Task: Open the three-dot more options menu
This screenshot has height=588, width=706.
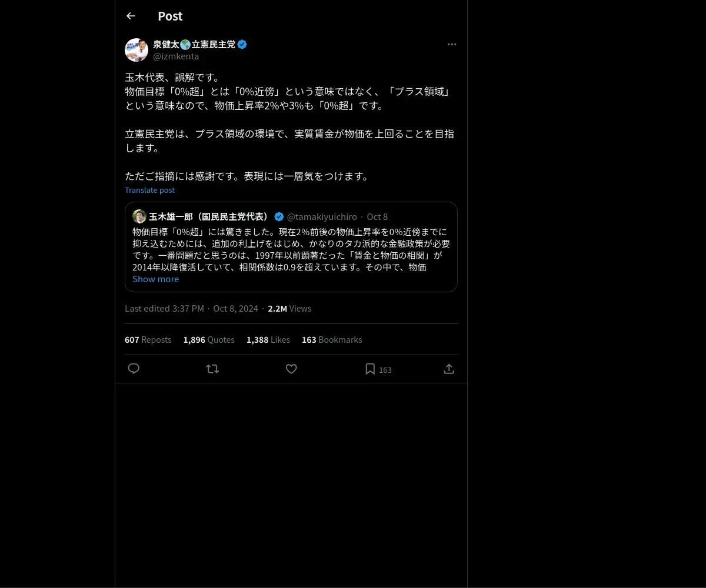Action: click(x=452, y=44)
